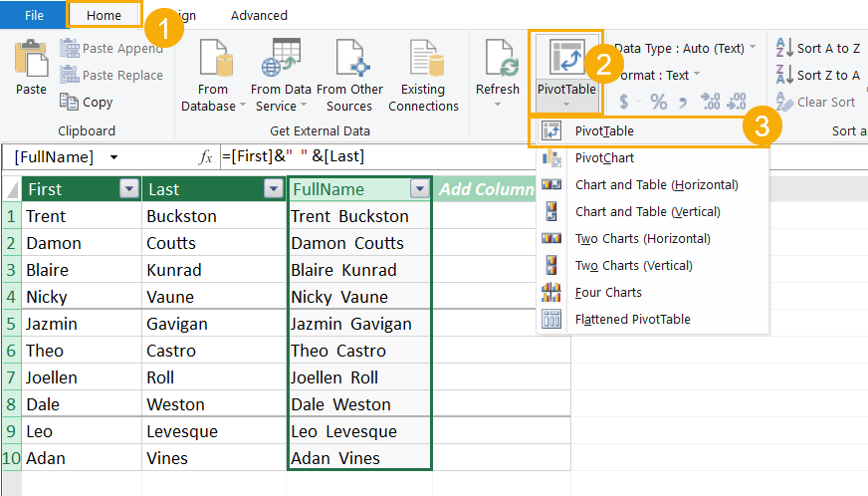Image resolution: width=868 pixels, height=496 pixels.
Task: Apply percent format
Action: click(658, 102)
